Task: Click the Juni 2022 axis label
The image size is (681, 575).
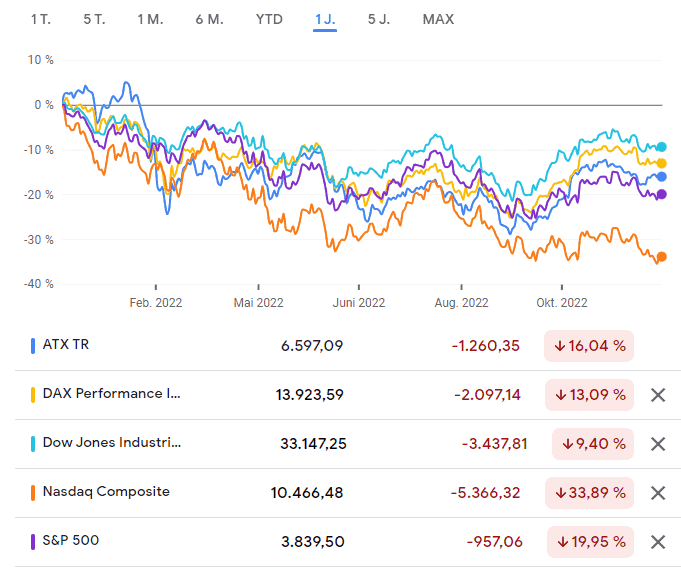Action: point(359,303)
